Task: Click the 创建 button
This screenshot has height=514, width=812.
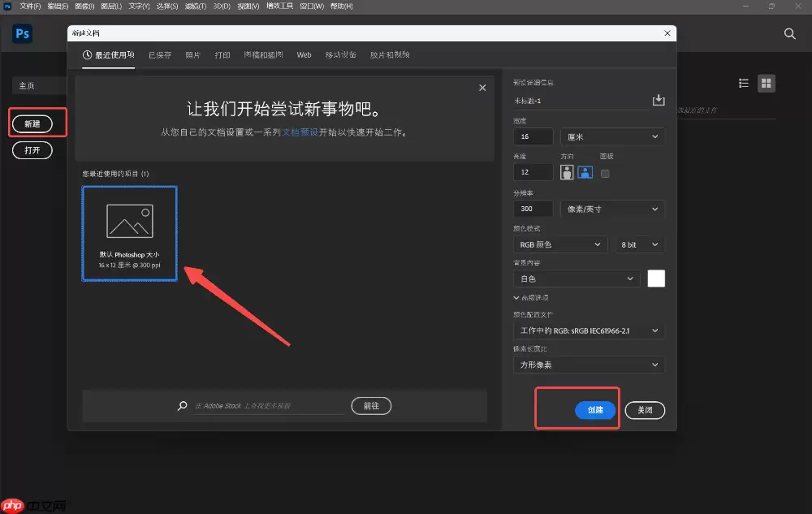Action: tap(595, 410)
